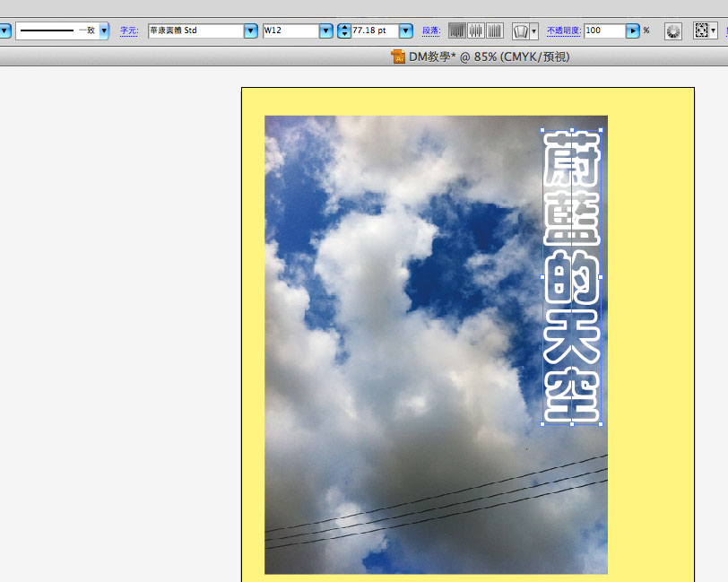Click the dropdown arrow left of stroke field

[x=5, y=30]
